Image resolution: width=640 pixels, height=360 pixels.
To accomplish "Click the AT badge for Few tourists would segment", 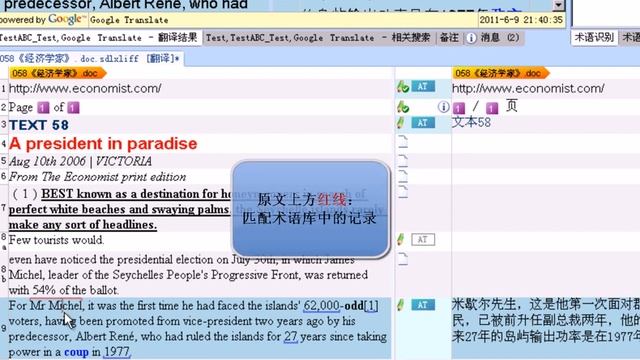I will pos(423,240).
